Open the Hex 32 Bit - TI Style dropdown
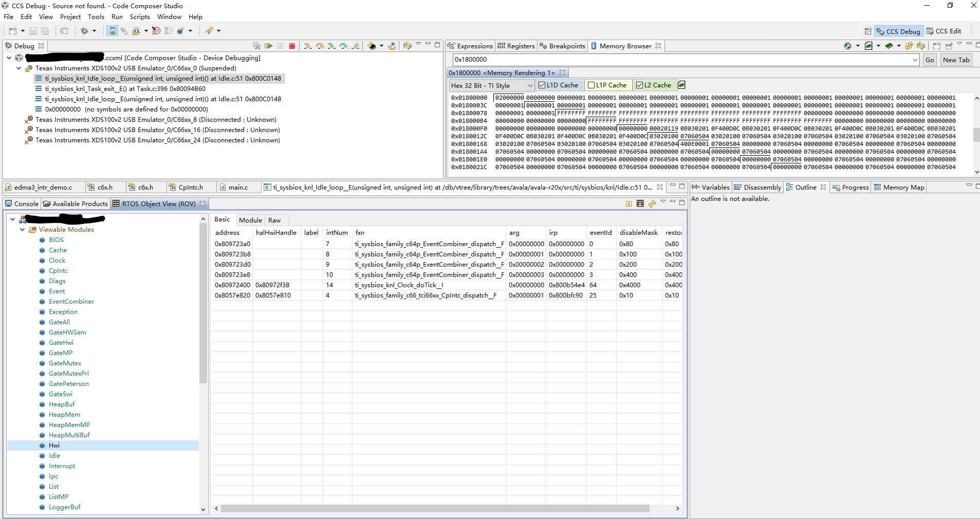This screenshot has width=980, height=519. point(491,85)
